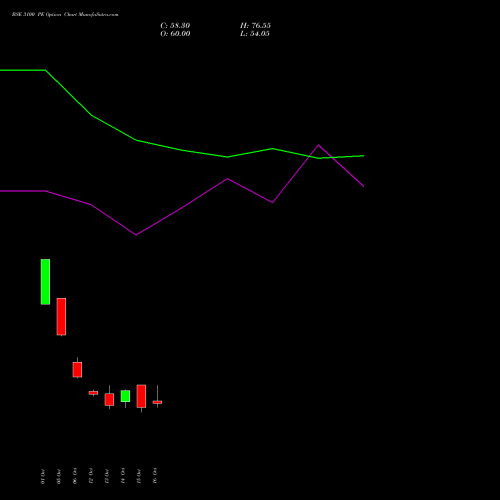Click the PE Option Chart title text

(65, 15)
